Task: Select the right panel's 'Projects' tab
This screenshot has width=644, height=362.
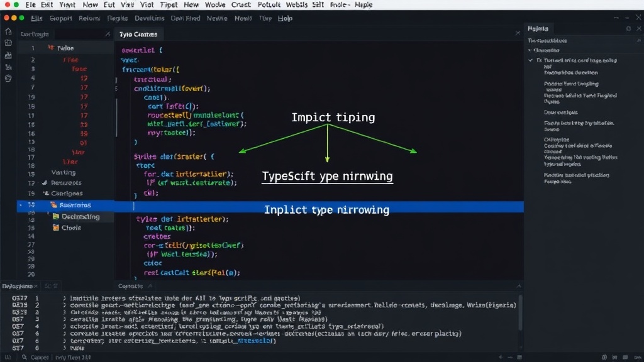Action: [x=538, y=28]
